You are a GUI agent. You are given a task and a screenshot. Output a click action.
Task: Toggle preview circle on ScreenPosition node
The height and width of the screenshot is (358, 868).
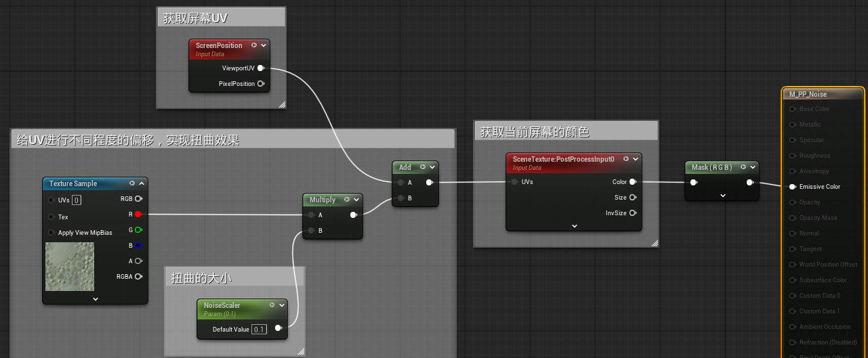click(x=254, y=45)
